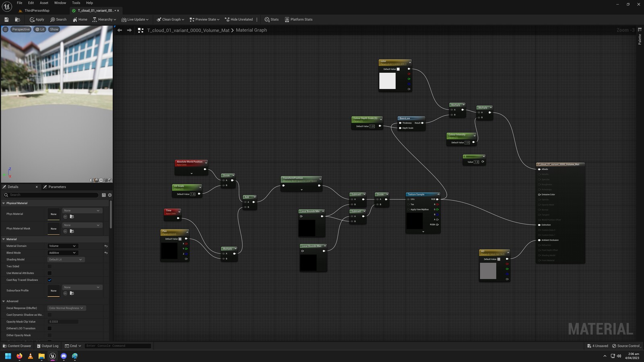This screenshot has height=362, width=644.
Task: Click the Stats icon
Action: [272, 19]
